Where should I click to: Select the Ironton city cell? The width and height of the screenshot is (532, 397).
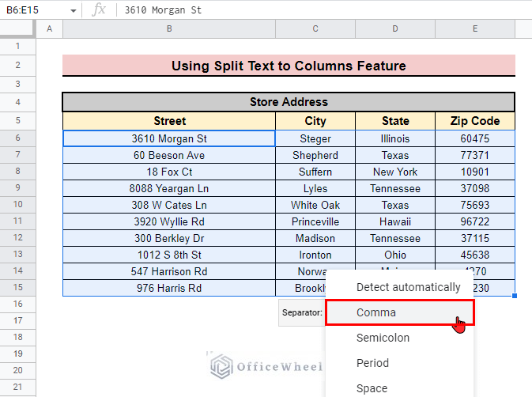(x=315, y=255)
